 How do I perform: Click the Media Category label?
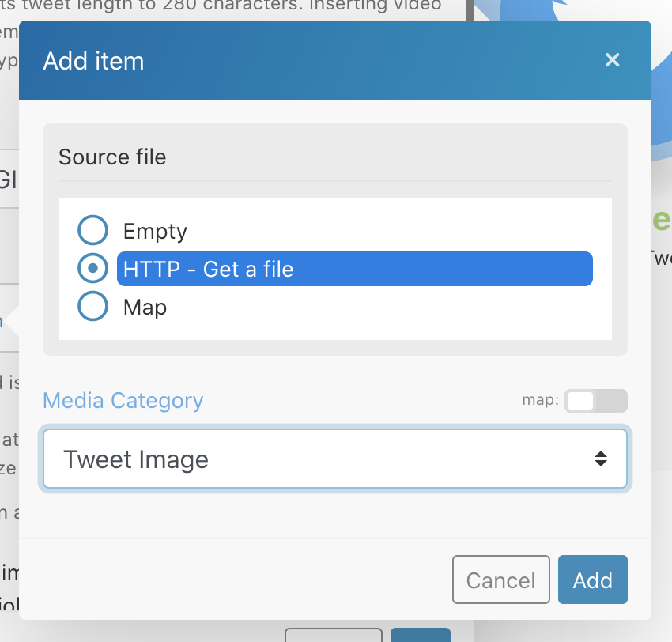pos(123,401)
